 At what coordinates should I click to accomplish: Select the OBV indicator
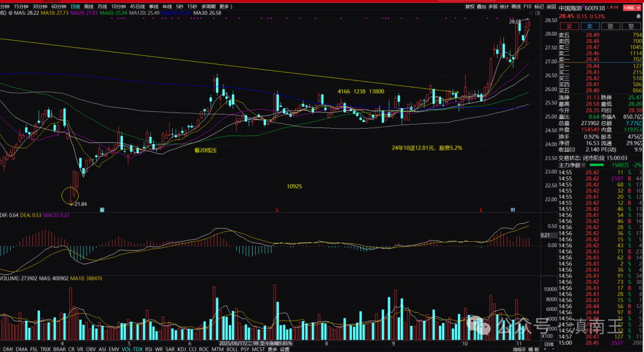click(x=91, y=349)
